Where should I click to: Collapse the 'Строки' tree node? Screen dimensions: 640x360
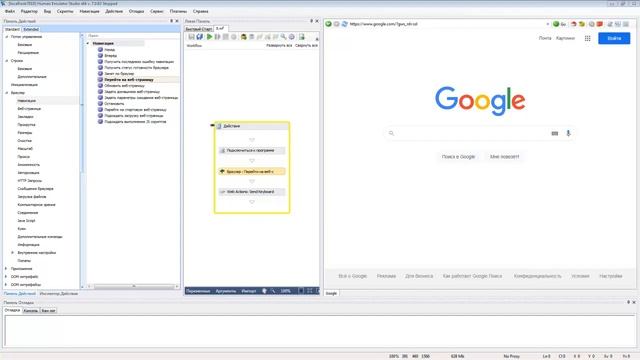point(7,61)
